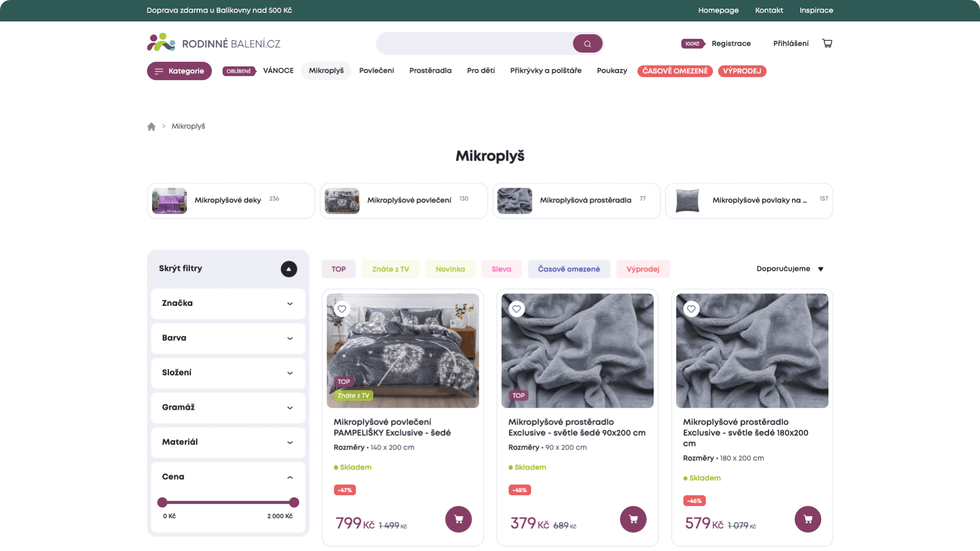Open the shopping cart icon in header

827,43
